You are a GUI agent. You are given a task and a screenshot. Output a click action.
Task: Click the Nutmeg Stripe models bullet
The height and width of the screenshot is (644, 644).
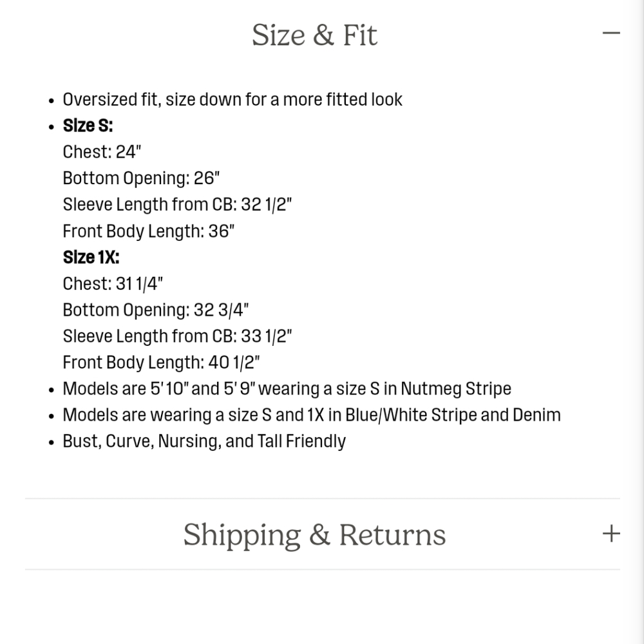pyautogui.click(x=287, y=389)
